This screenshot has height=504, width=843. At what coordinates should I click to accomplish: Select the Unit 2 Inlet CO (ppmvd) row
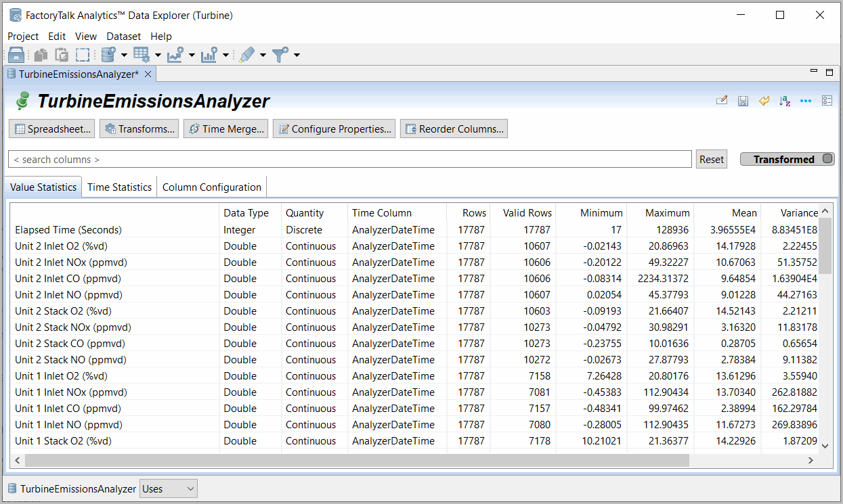pyautogui.click(x=414, y=279)
